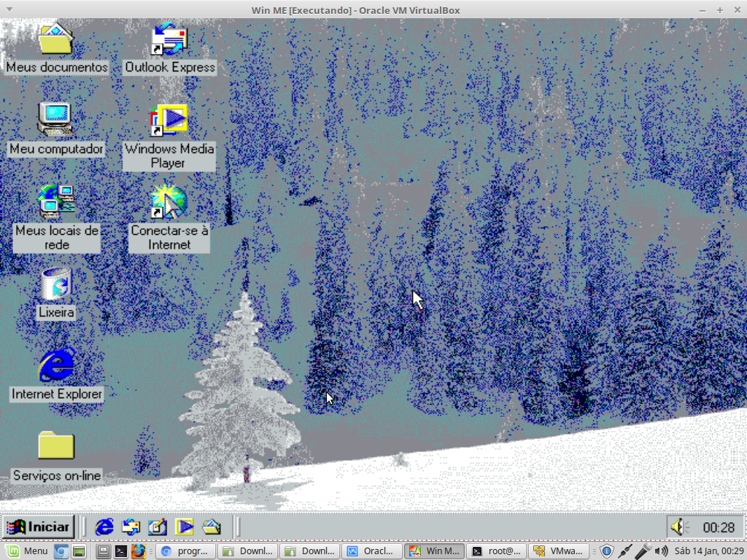Click the microphone icon in host tray
This screenshot has width=747, height=560.
pyautogui.click(x=643, y=551)
